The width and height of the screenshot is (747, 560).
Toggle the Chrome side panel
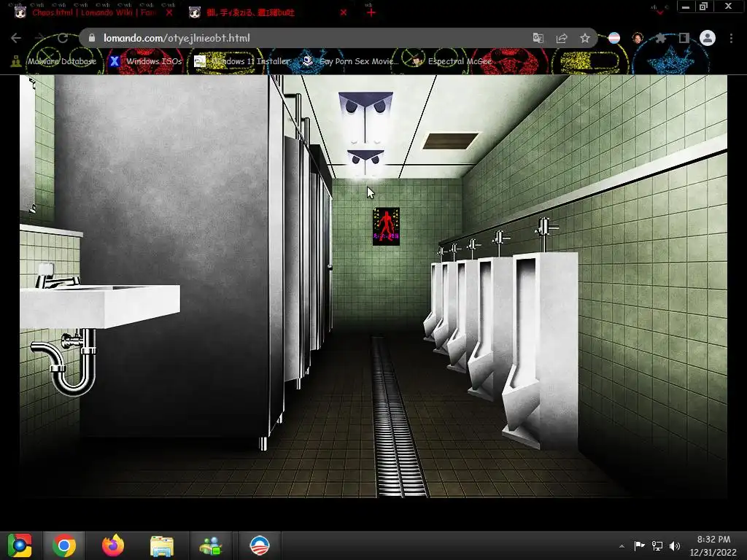[x=684, y=38]
